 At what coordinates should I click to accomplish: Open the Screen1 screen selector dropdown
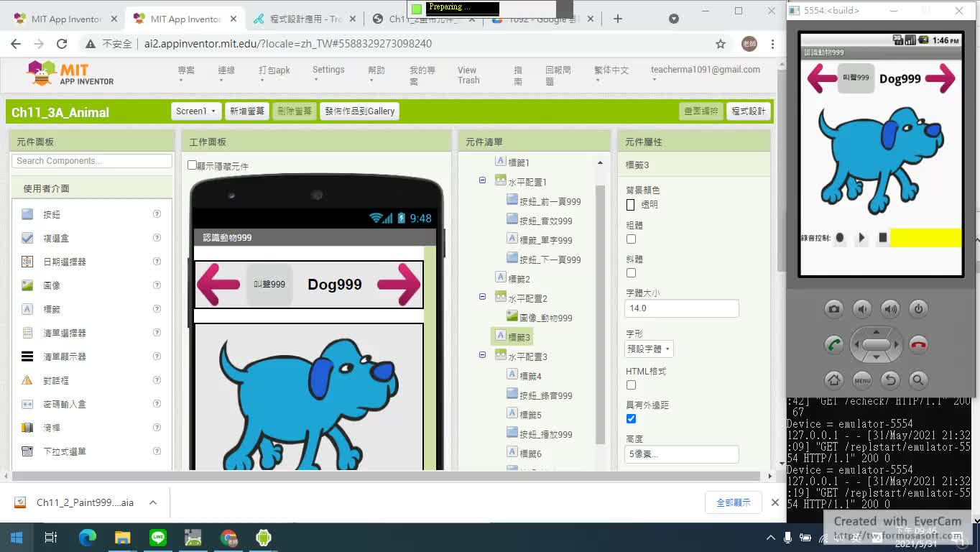(196, 111)
